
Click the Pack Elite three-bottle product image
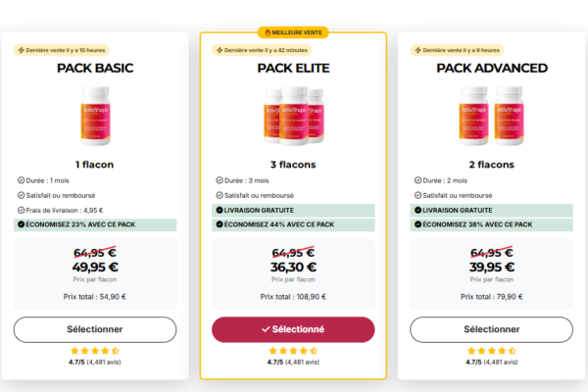293,115
